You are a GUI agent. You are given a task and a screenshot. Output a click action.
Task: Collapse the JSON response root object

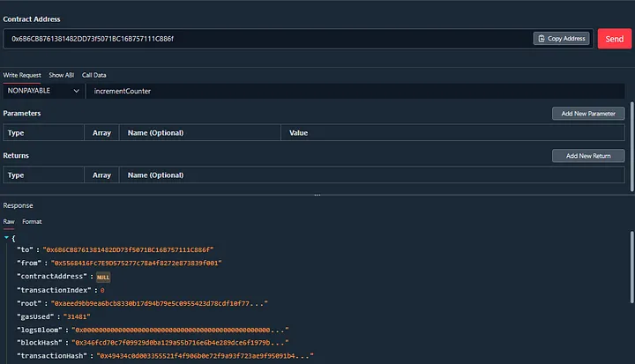pos(7,238)
